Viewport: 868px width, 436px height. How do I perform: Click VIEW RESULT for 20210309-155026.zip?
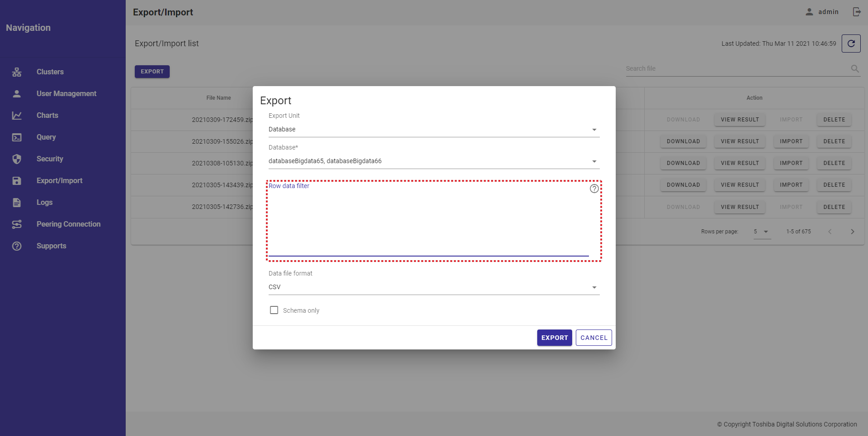[740, 141]
